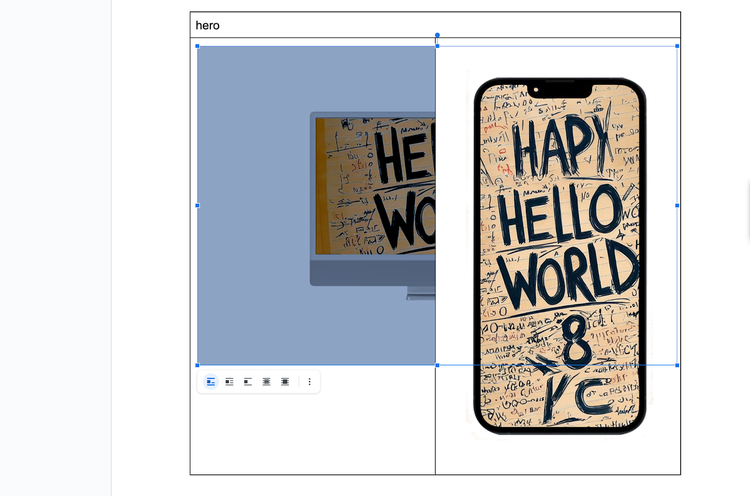The image size is (750, 496).
Task: Click the bottom-left corner resize handle
Action: [x=197, y=365]
